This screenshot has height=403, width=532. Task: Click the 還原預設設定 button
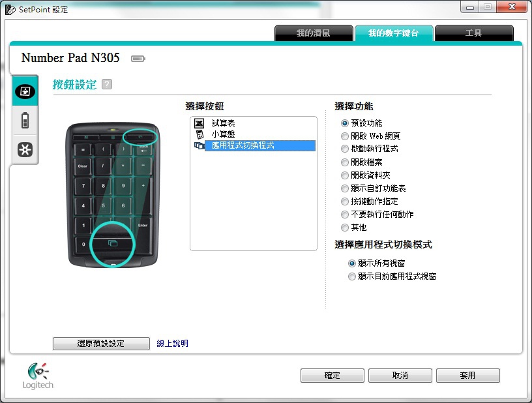click(101, 343)
